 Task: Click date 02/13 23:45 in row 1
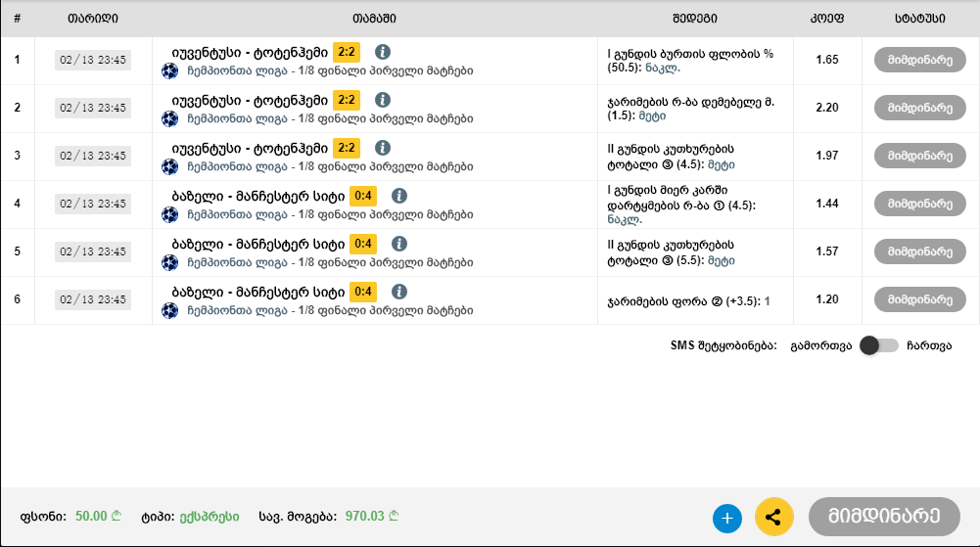coord(93,60)
